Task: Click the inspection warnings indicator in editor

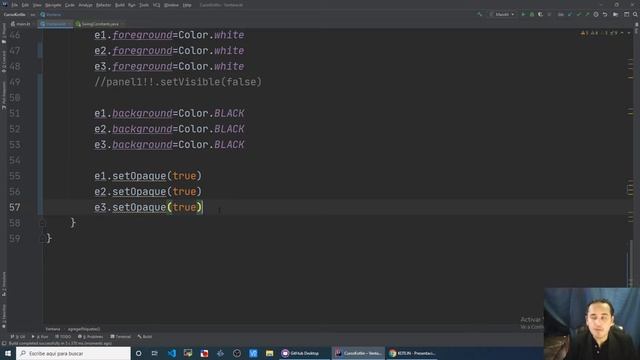Action: (x=599, y=33)
